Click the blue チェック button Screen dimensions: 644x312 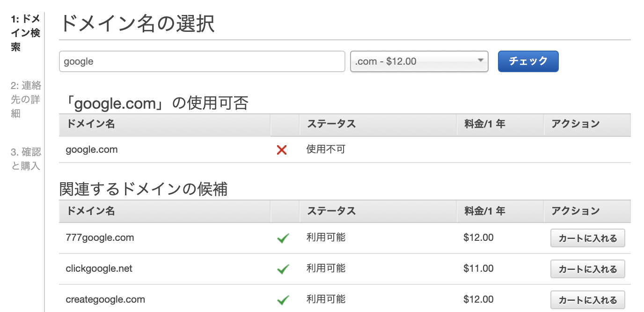(528, 61)
